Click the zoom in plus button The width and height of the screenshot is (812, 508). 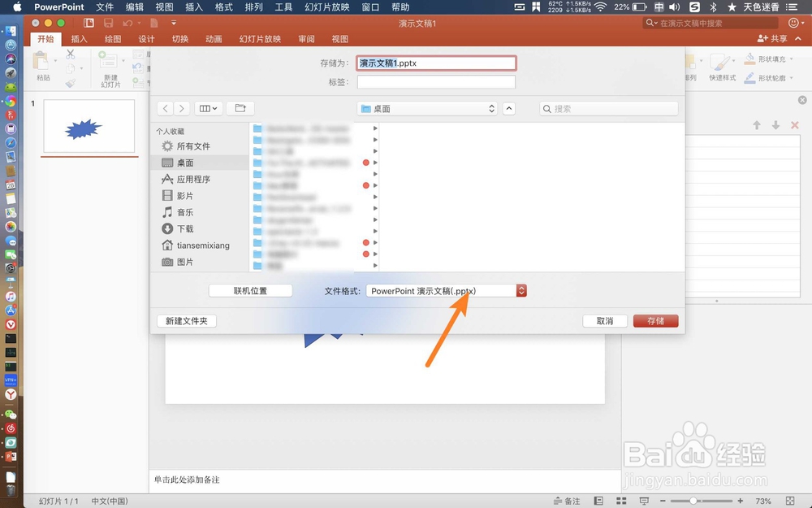click(741, 501)
